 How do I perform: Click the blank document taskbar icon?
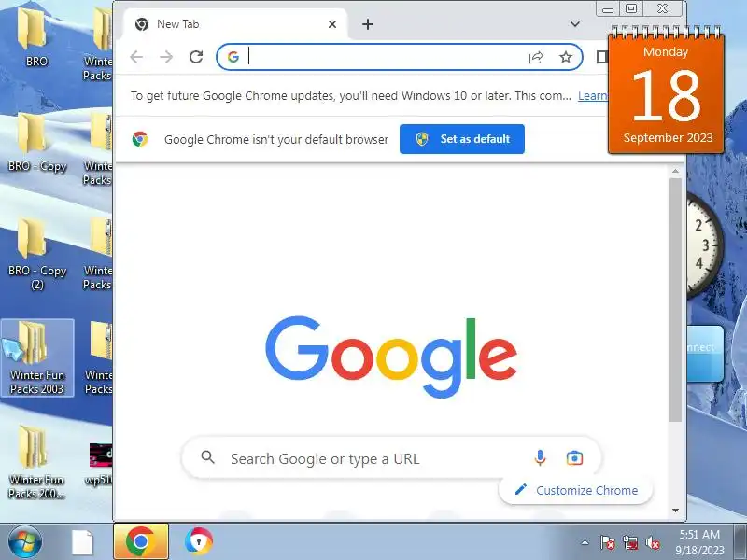tap(82, 542)
